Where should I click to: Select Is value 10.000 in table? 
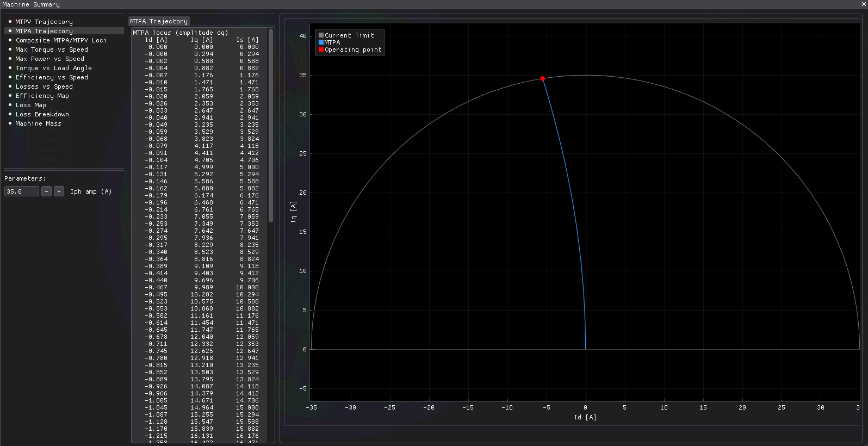point(247,287)
